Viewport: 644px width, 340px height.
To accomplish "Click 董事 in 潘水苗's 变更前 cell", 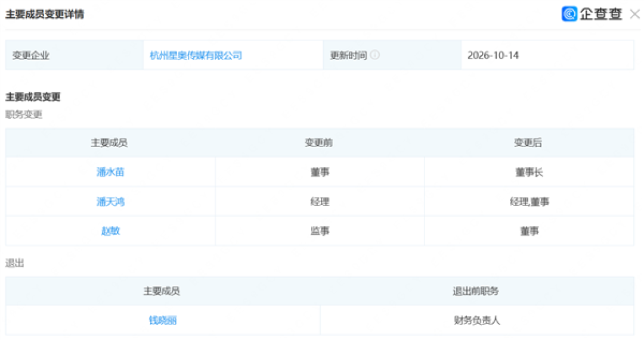I will tap(320, 172).
